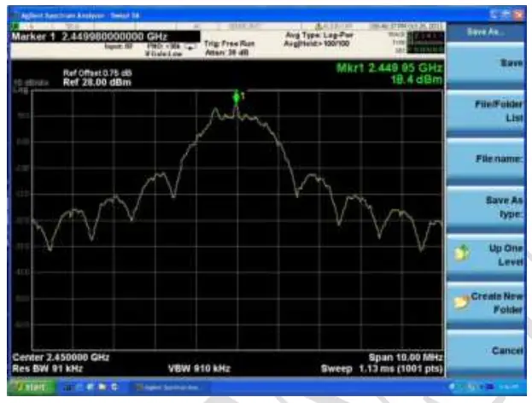The width and height of the screenshot is (532, 403).
Task: Click the Up One Level folder icon
Action: [462, 253]
